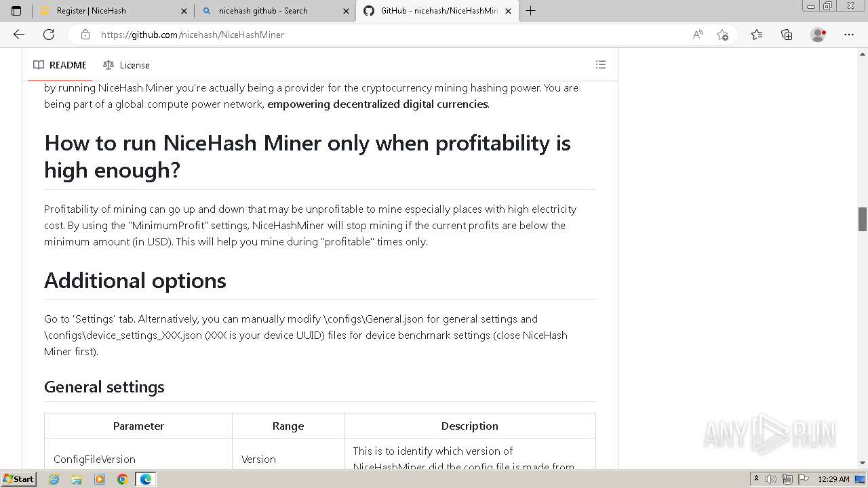Screen dimensions: 868x488
Task: Close the nicehash github Search tab
Action: coord(346,11)
